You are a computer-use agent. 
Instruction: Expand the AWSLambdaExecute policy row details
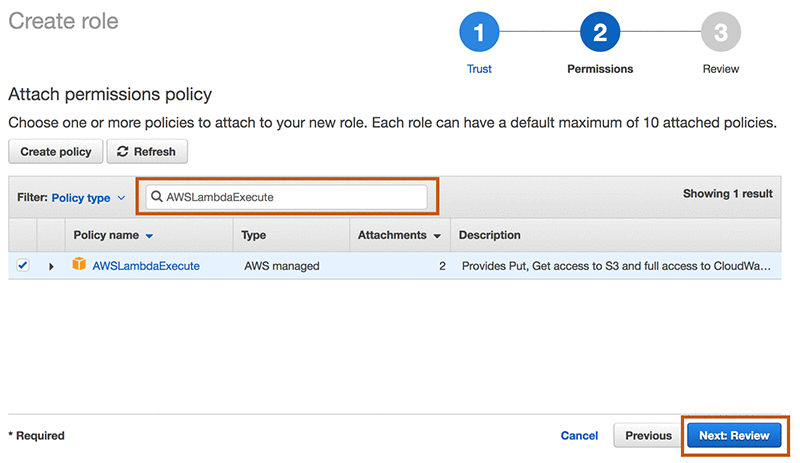coord(51,267)
